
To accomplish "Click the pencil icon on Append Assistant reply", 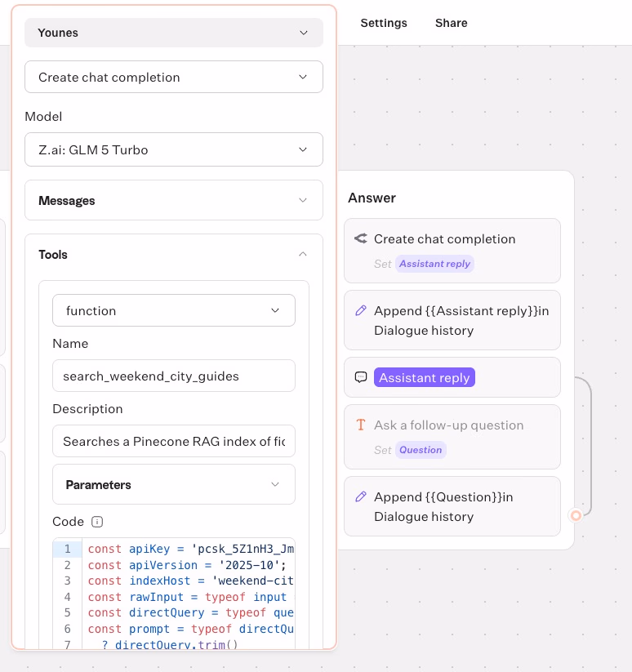I will [x=360, y=311].
